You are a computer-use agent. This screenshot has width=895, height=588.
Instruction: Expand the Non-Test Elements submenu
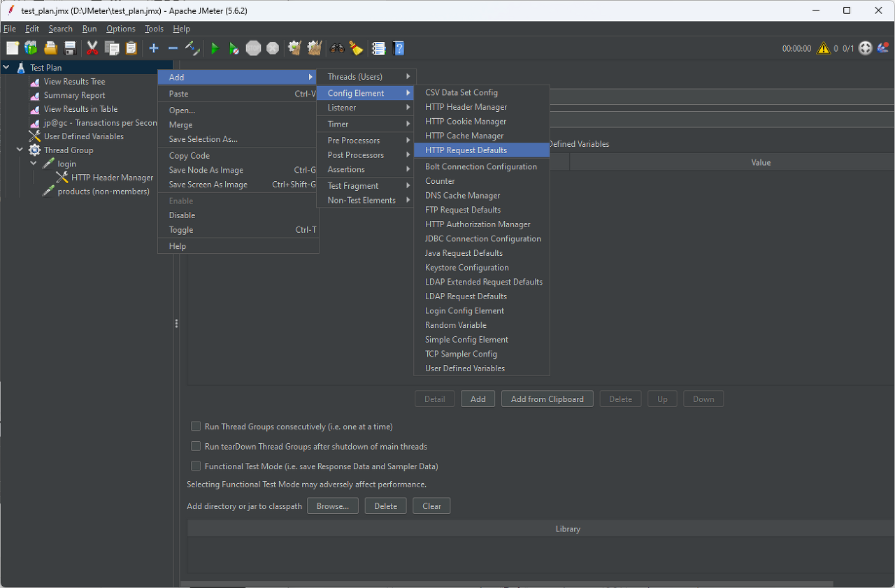366,200
